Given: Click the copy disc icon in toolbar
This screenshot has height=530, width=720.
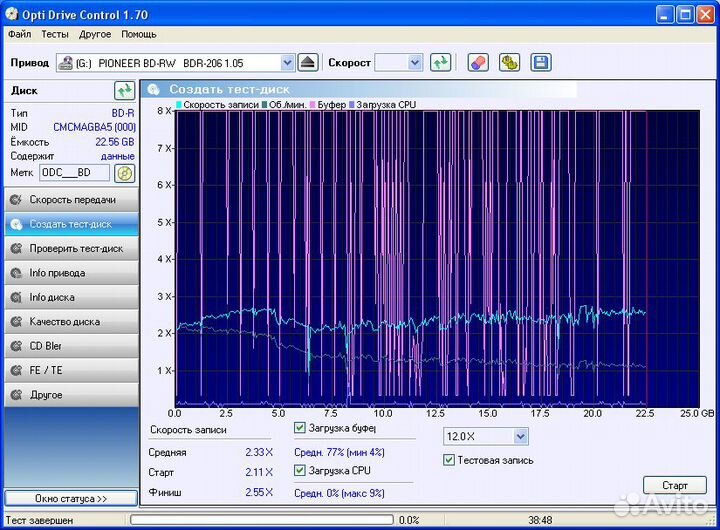Looking at the screenshot, I should click(509, 63).
